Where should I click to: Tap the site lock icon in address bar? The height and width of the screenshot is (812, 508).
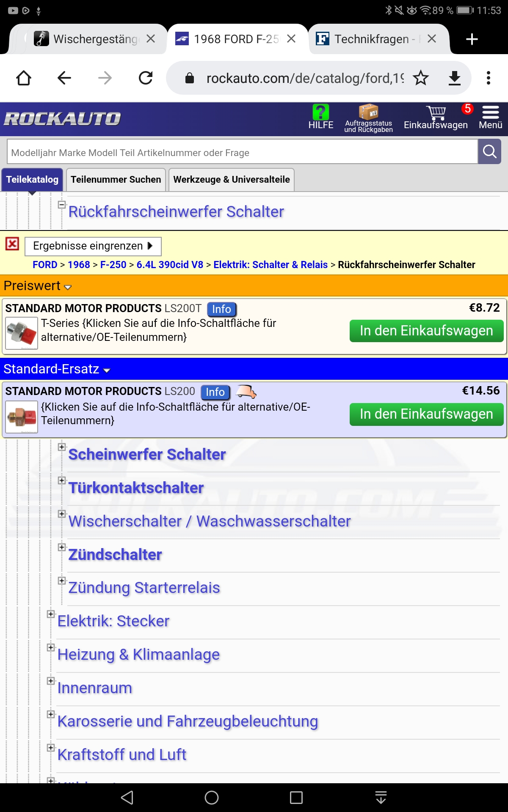(190, 78)
